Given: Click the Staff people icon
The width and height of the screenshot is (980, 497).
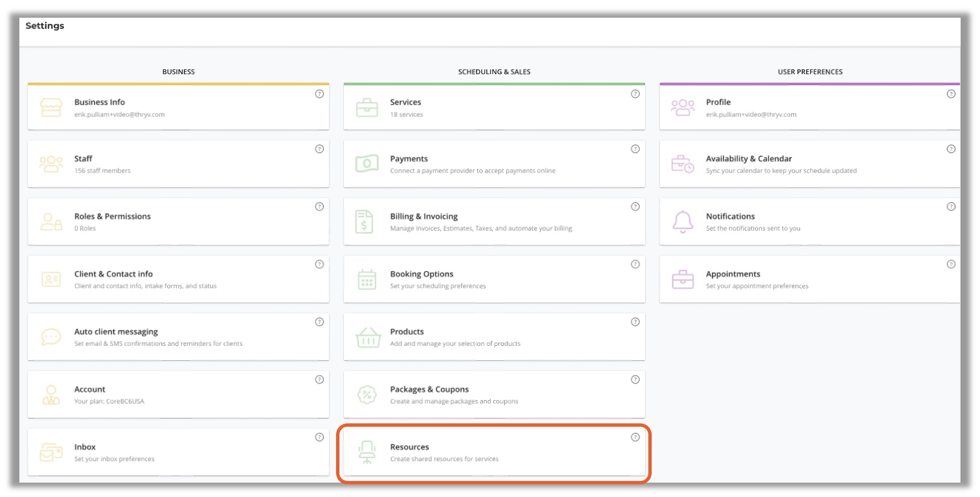Looking at the screenshot, I should [51, 164].
